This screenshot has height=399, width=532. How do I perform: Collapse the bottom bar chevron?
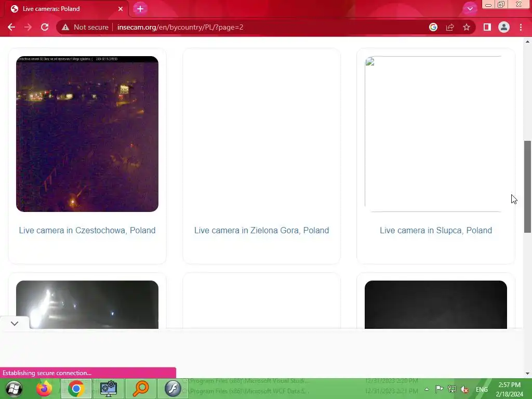(15, 323)
